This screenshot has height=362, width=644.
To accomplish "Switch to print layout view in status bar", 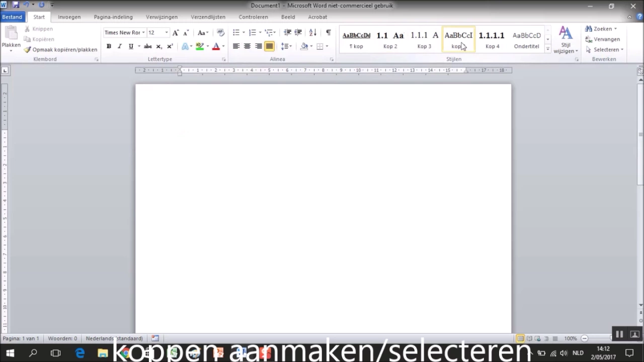I will click(520, 338).
